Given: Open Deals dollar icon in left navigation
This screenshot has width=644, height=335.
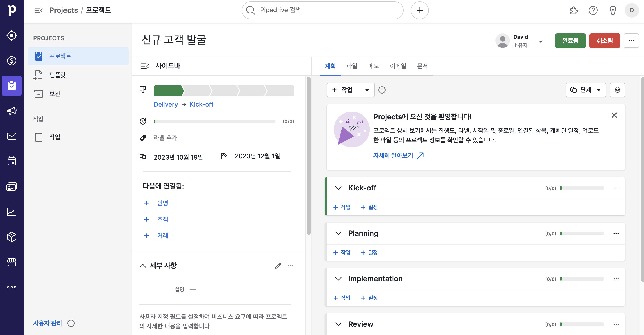Looking at the screenshot, I should [12, 60].
